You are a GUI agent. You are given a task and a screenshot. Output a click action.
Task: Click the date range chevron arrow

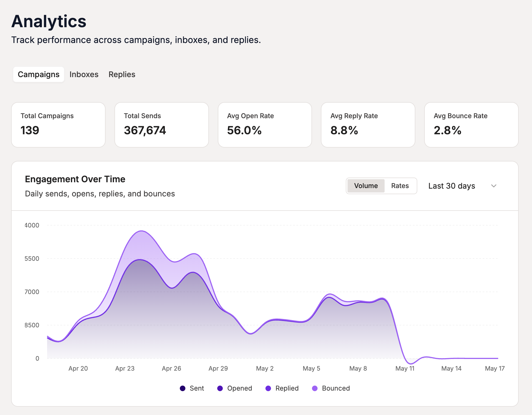(494, 186)
